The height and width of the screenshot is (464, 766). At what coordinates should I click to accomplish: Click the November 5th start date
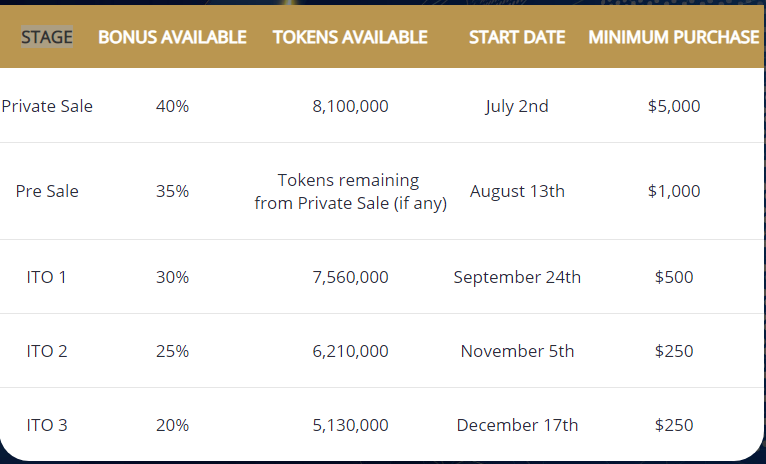[517, 351]
